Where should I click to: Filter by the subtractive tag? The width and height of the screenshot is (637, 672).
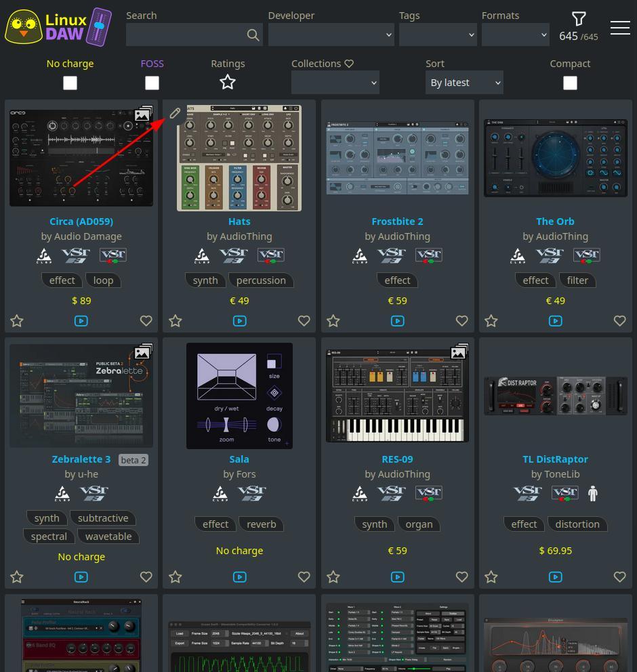coord(103,518)
